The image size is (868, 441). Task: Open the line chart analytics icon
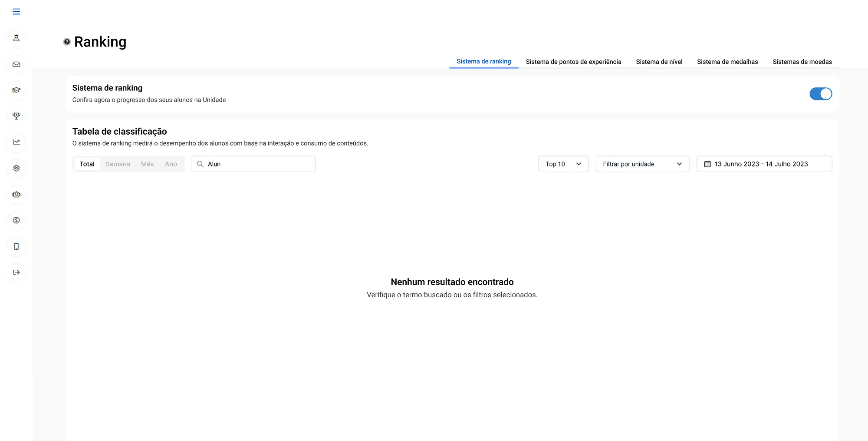click(x=16, y=142)
